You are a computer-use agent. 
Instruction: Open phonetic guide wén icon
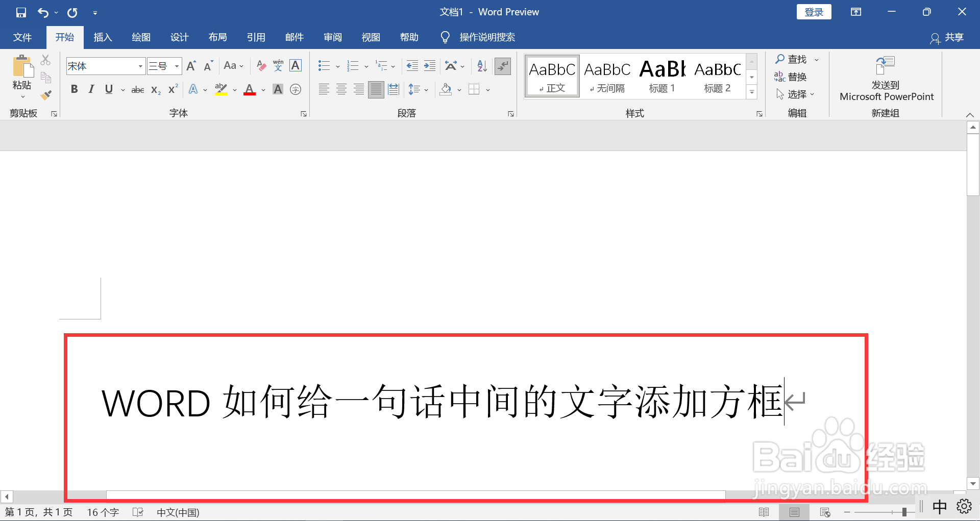point(278,66)
